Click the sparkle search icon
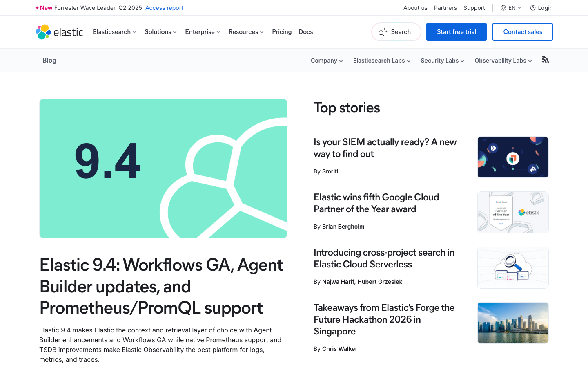Viewport: 588px width, 368px height. tap(382, 32)
